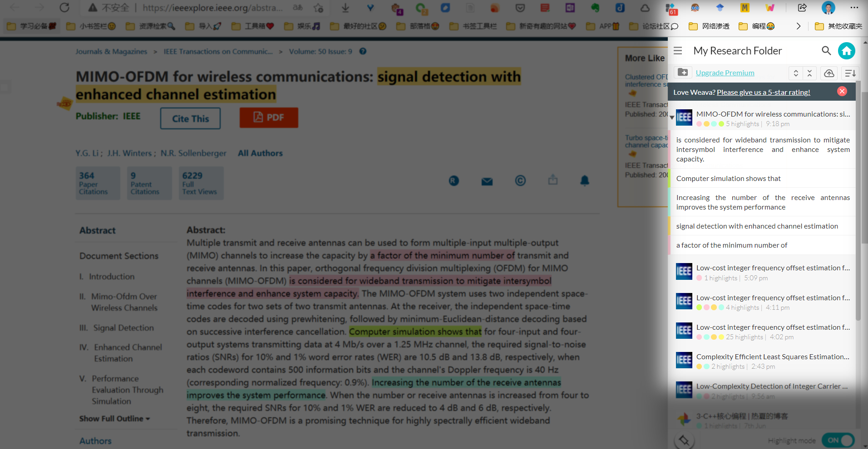The image size is (868, 449).
Task: Open Low-Complexity Detection of Integer Carrier entry
Action: [x=763, y=390]
